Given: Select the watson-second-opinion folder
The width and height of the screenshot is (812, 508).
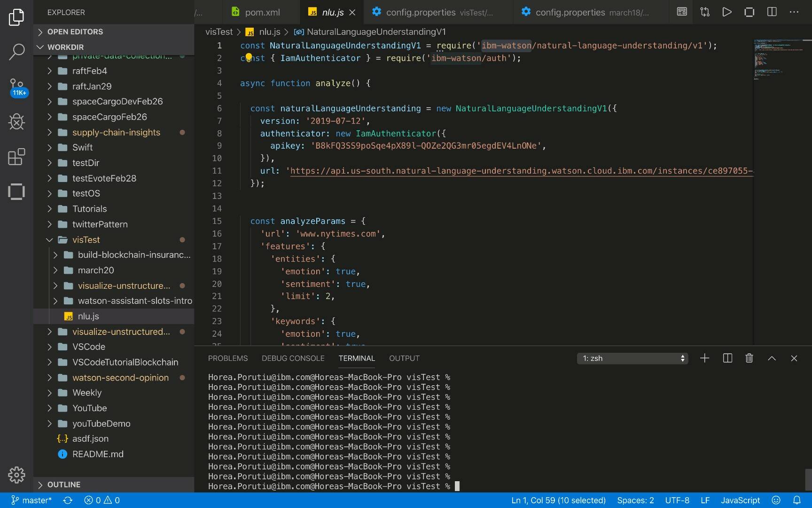Looking at the screenshot, I should [x=114, y=378].
